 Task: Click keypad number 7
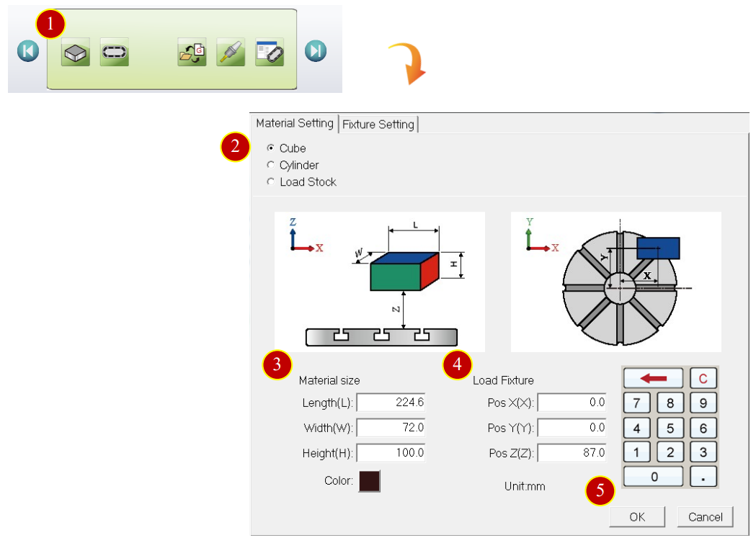(x=636, y=403)
